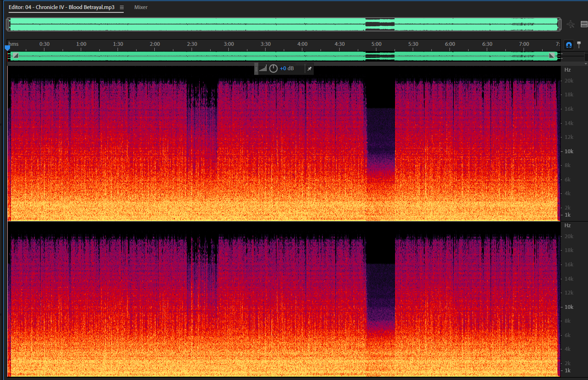The image size is (588, 380).
Task: Expand the small arrow below the snapping icons
Action: (586, 63)
